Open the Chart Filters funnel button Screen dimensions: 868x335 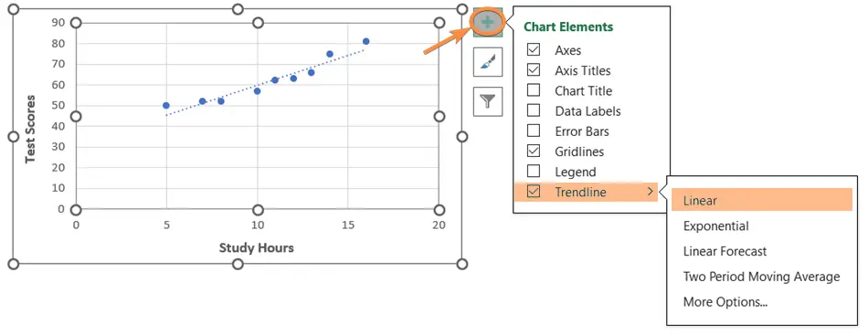tap(488, 101)
